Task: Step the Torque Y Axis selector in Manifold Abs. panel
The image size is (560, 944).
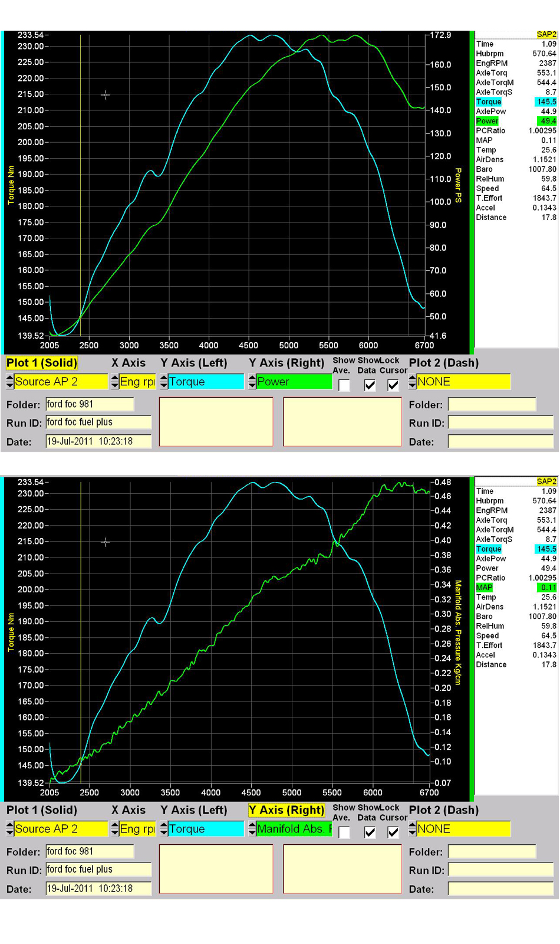Action: [x=164, y=829]
